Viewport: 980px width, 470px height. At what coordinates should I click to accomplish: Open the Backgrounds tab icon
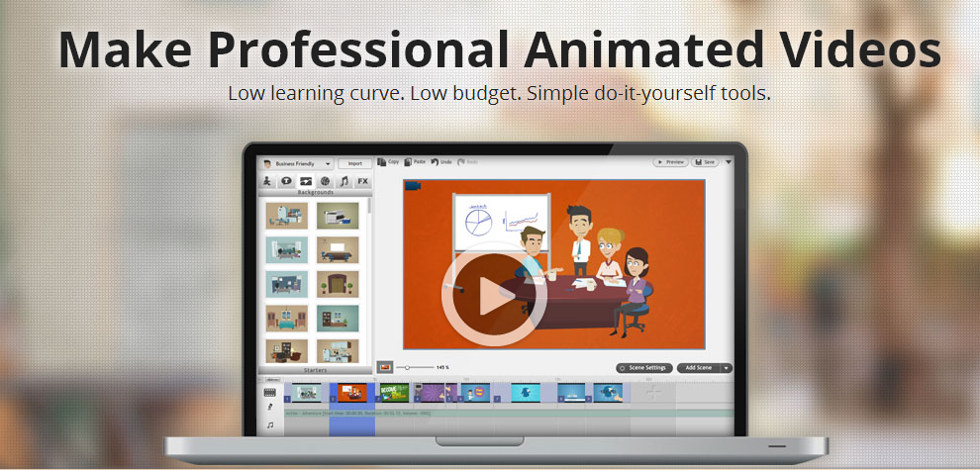(x=306, y=181)
